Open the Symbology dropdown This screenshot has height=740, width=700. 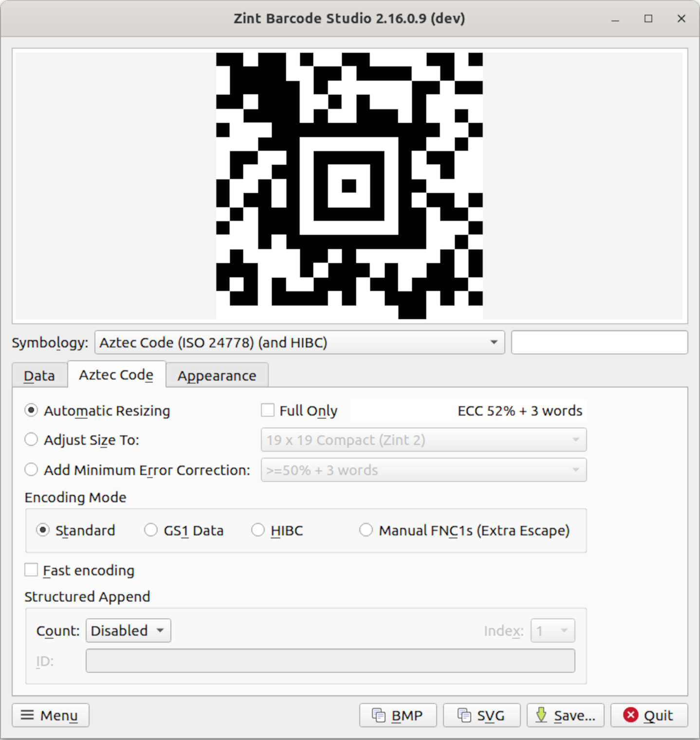click(x=299, y=342)
